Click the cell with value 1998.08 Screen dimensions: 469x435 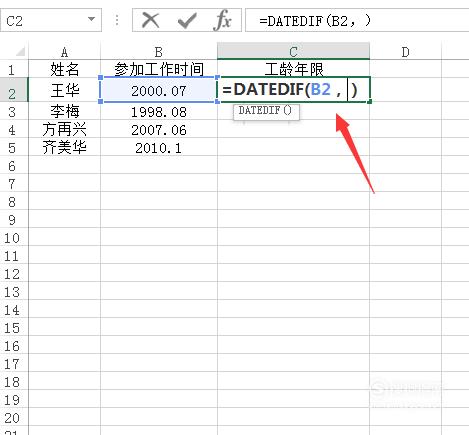pyautogui.click(x=159, y=112)
